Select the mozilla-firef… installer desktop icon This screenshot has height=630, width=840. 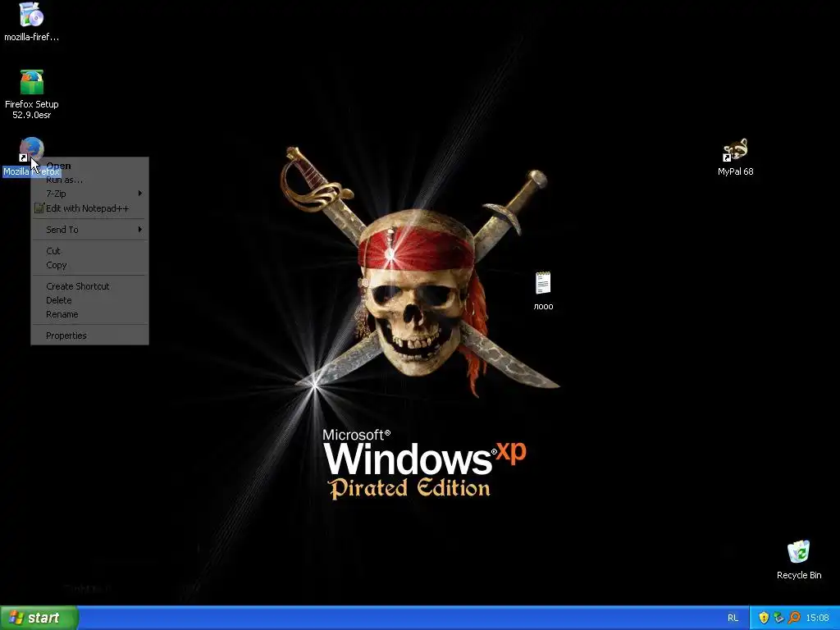tap(32, 15)
